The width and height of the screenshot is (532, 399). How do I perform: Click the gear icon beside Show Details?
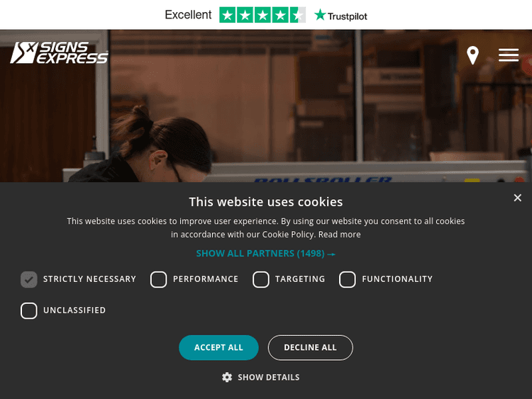[227, 377]
